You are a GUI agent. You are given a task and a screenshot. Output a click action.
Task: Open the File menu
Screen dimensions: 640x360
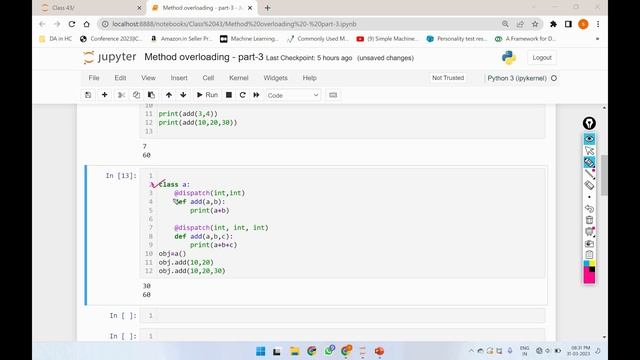point(94,78)
